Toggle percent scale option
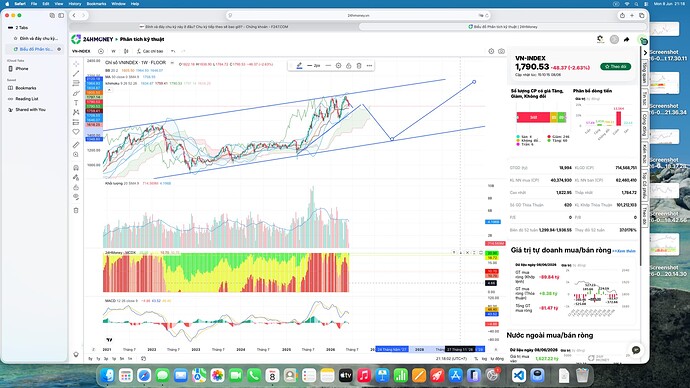The image size is (690, 388). (x=476, y=359)
